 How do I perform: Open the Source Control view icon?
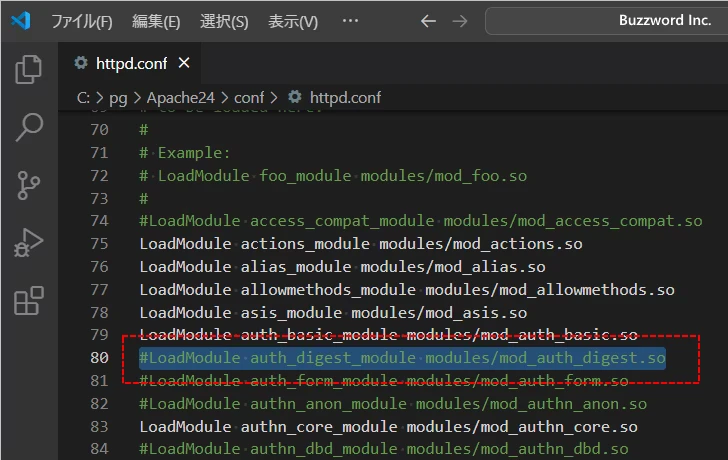click(29, 185)
